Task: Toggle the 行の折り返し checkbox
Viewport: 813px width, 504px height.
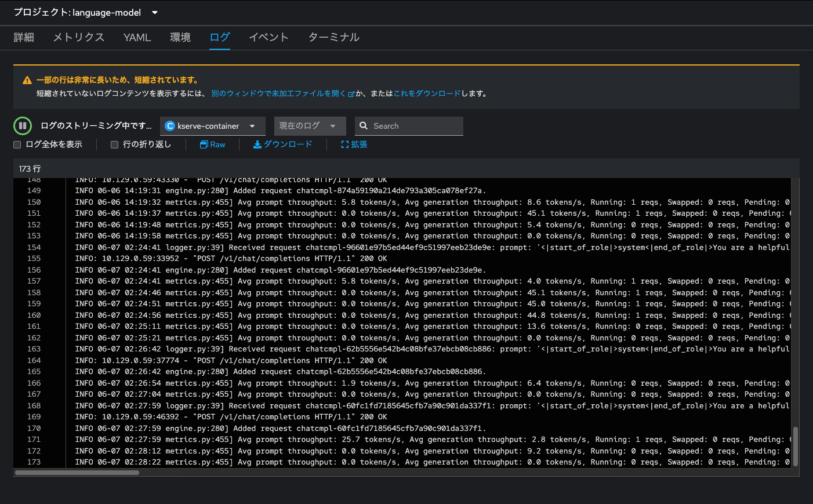Action: 114,144
